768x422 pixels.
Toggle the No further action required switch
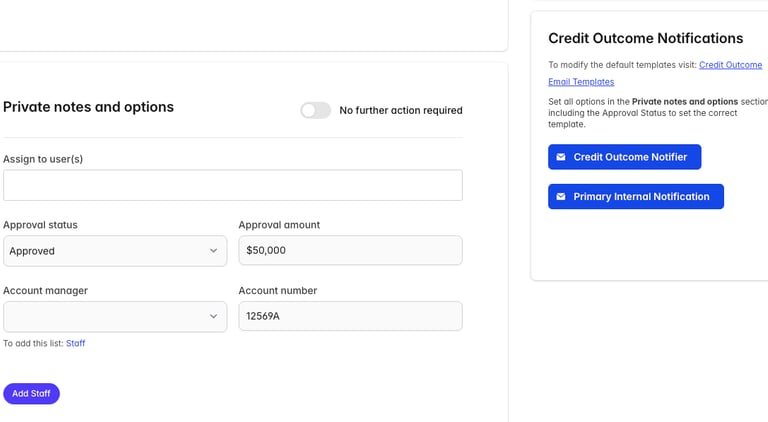point(315,110)
